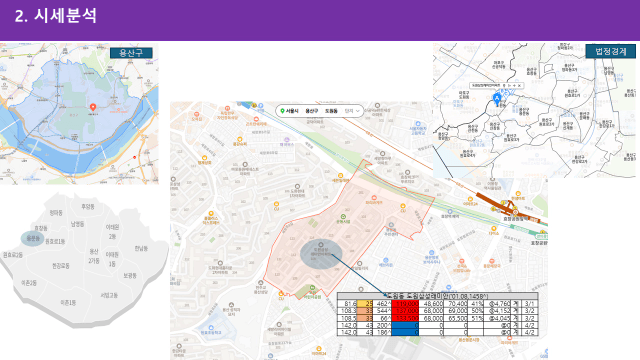The image size is (640, 360).
Task: Click the gray oval over the apartment complex
Action: (321, 255)
